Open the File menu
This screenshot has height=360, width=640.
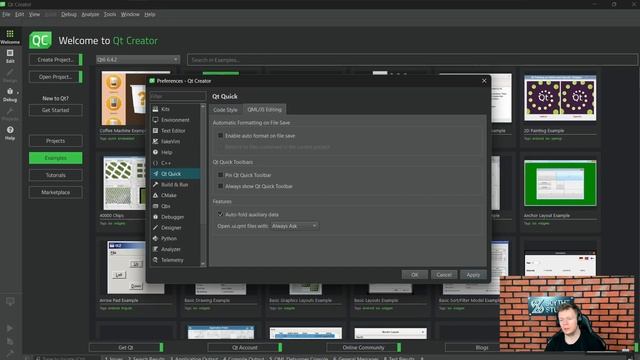click(6, 14)
